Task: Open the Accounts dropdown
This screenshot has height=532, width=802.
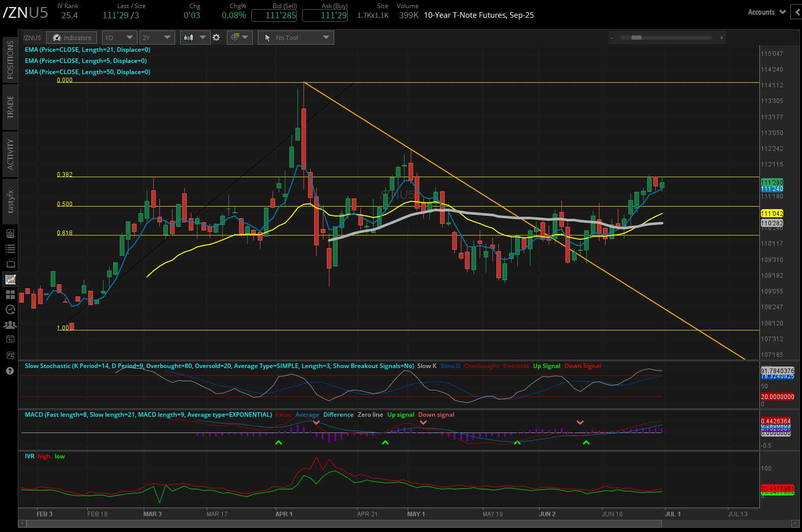Action: click(x=766, y=12)
